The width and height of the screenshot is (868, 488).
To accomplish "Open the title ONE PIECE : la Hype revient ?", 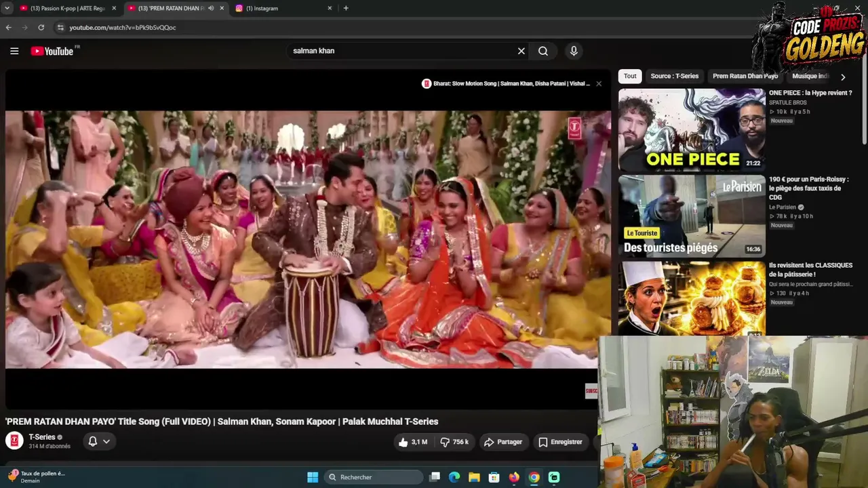I will pyautogui.click(x=810, y=93).
